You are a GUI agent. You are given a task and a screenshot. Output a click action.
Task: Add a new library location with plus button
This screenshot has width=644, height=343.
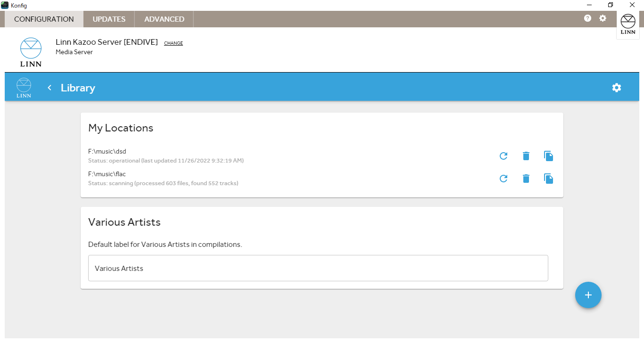click(588, 295)
